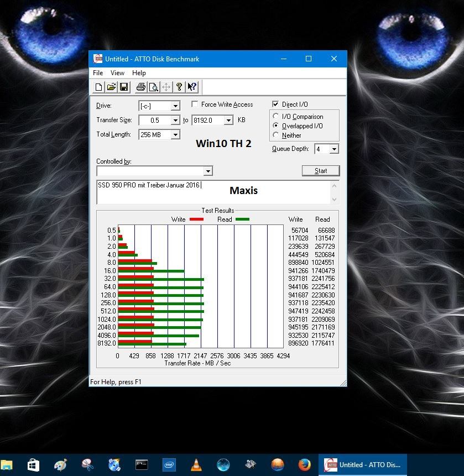Click the ATTO Disk Benchmark taskbar button
The height and width of the screenshot is (476, 464).
tap(363, 465)
